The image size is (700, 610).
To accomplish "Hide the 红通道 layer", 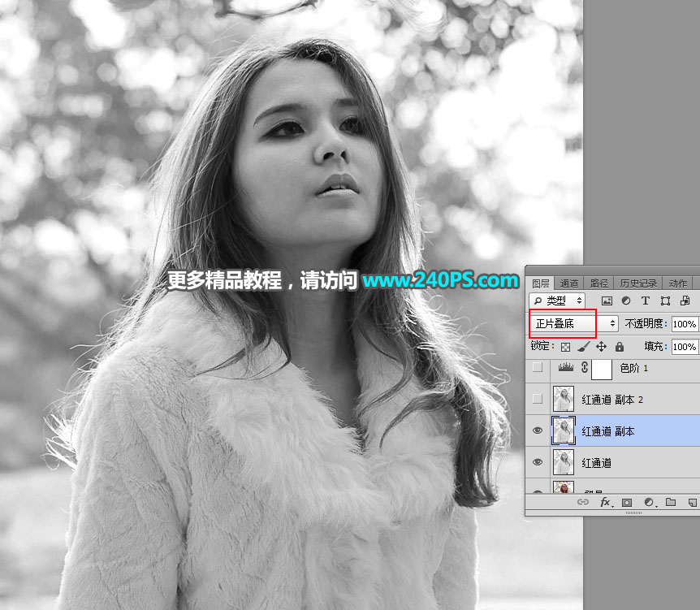I will click(x=538, y=462).
